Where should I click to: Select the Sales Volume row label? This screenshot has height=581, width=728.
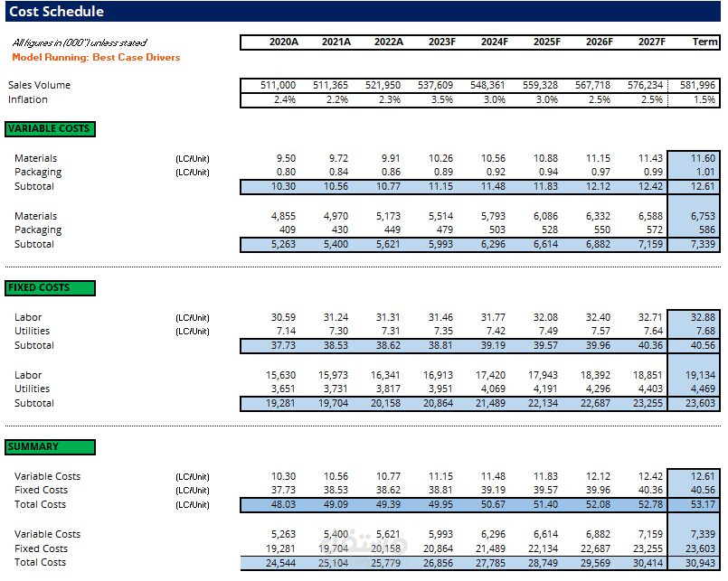[x=39, y=85]
